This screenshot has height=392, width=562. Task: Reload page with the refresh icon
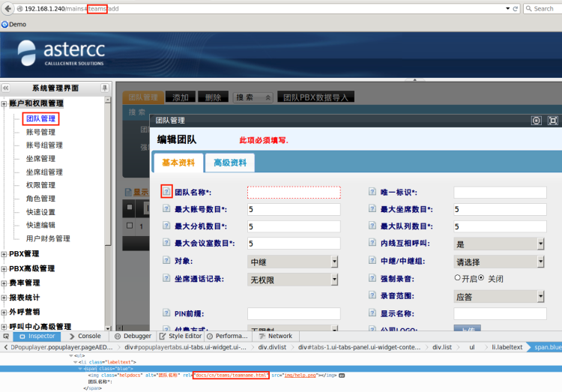516,8
